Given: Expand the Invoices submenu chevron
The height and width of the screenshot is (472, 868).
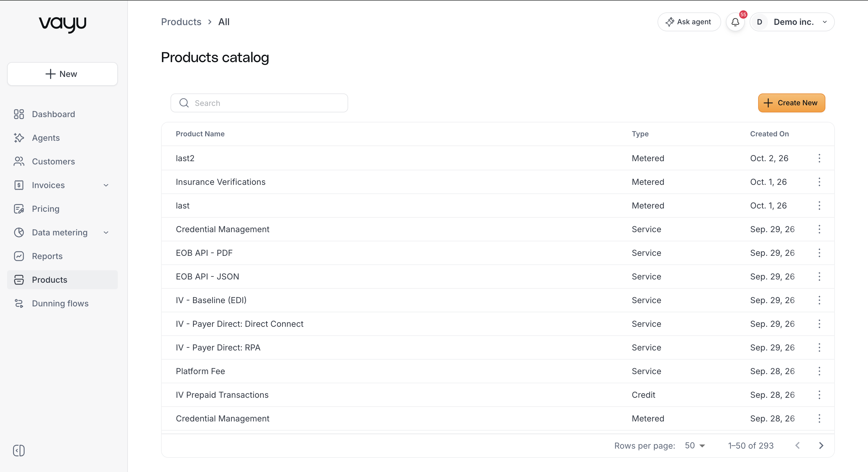Looking at the screenshot, I should [106, 185].
